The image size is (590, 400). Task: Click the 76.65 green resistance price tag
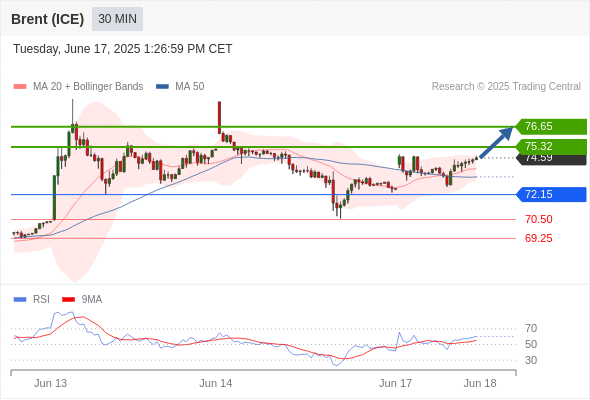551,126
